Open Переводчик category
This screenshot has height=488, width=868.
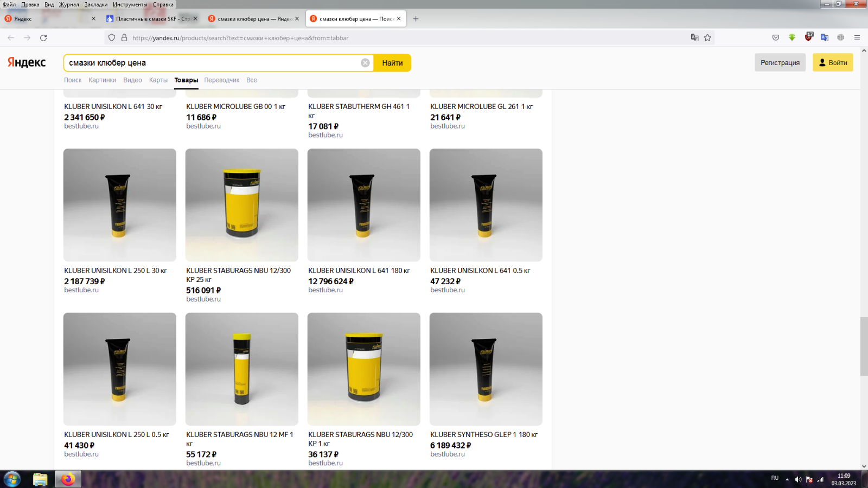222,80
